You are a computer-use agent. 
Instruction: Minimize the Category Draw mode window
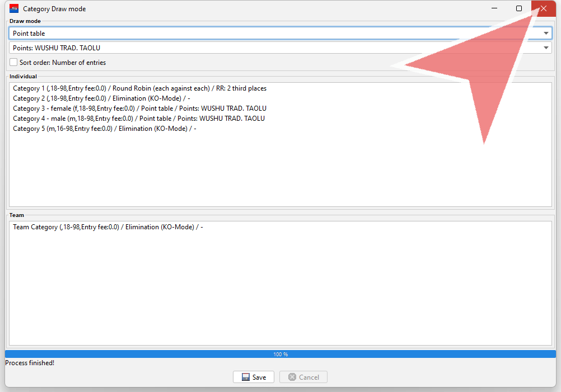(494, 8)
